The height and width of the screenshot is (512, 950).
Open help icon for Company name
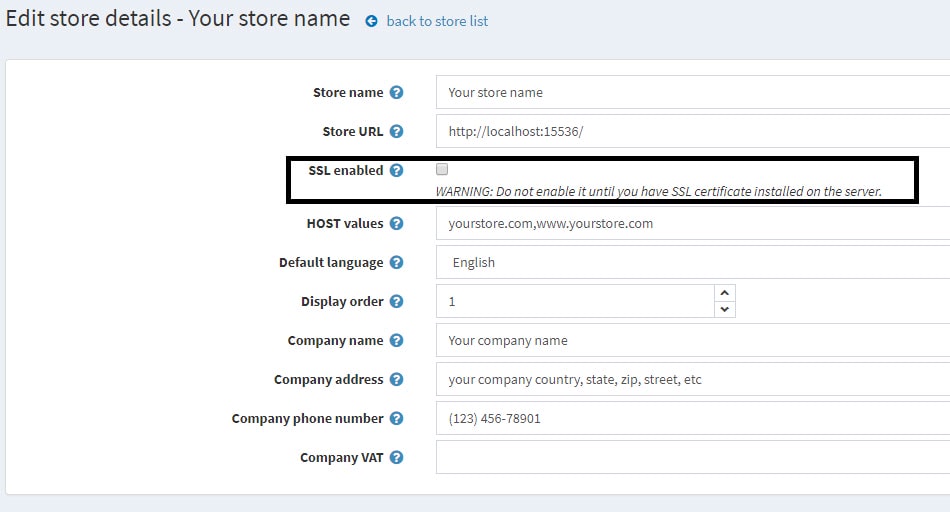tap(396, 341)
